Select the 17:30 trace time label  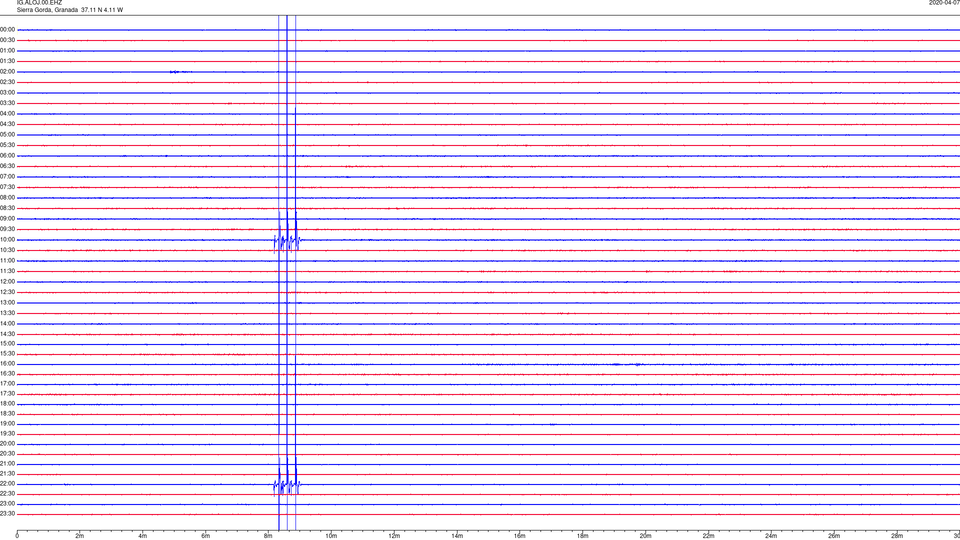[7, 394]
